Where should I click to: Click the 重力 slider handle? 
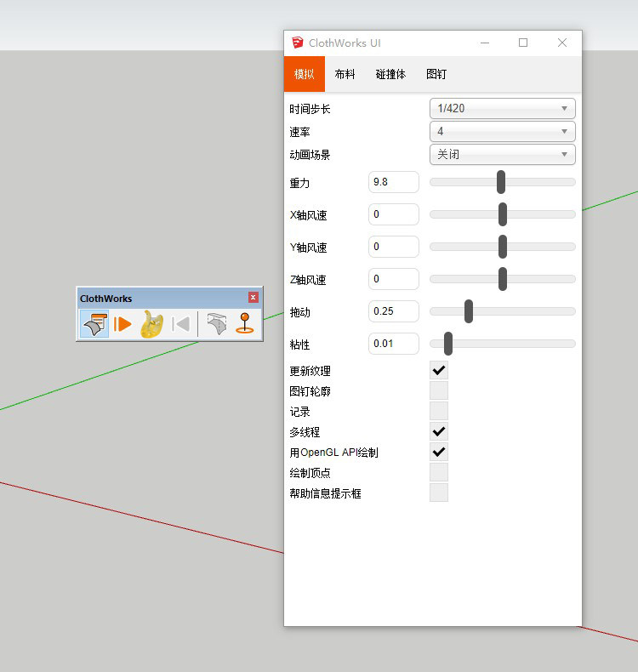(x=501, y=182)
